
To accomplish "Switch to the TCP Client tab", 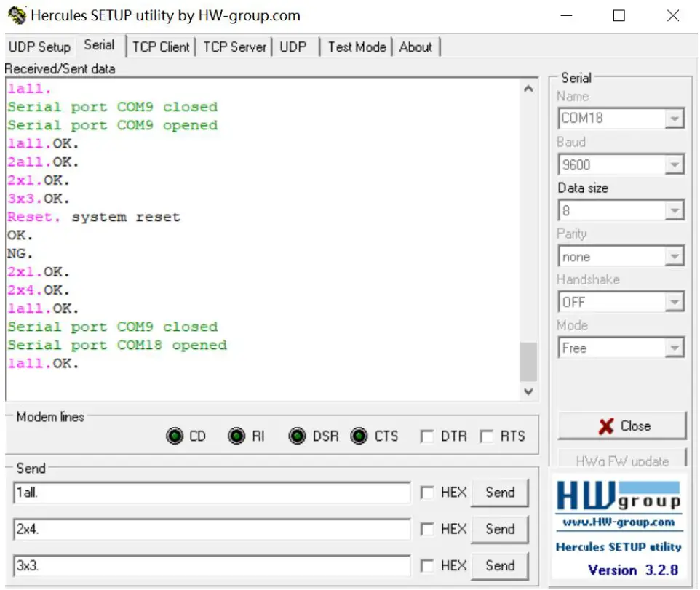I will click(x=161, y=47).
